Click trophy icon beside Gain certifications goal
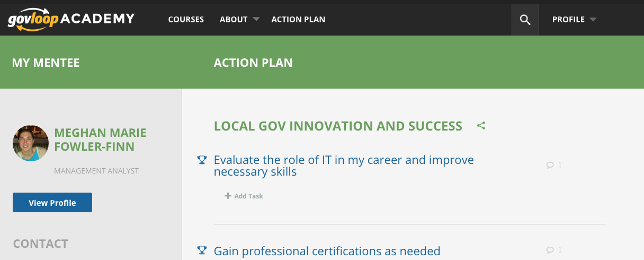This screenshot has width=644, height=260. (201, 250)
